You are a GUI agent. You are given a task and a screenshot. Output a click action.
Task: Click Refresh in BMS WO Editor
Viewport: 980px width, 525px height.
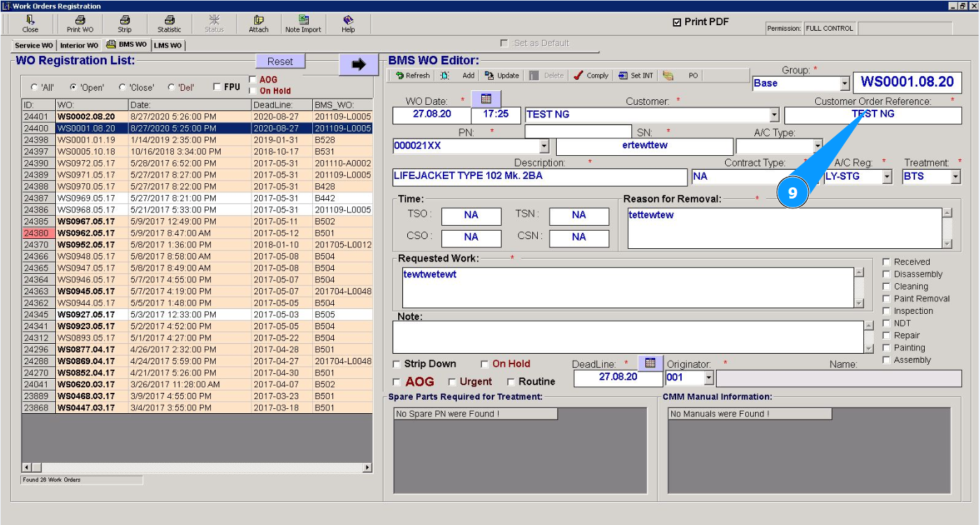(412, 75)
